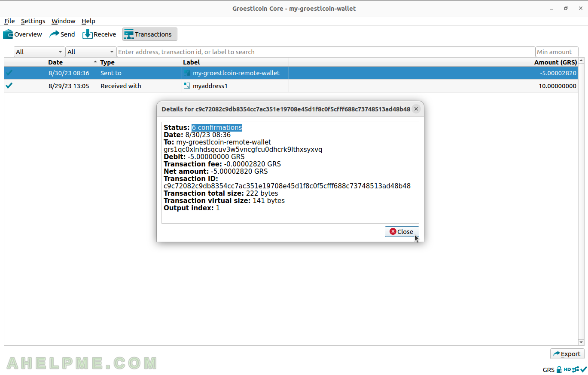Image resolution: width=588 pixels, height=375 pixels.
Task: Expand the transaction type filter dropdown
Action: 91,52
